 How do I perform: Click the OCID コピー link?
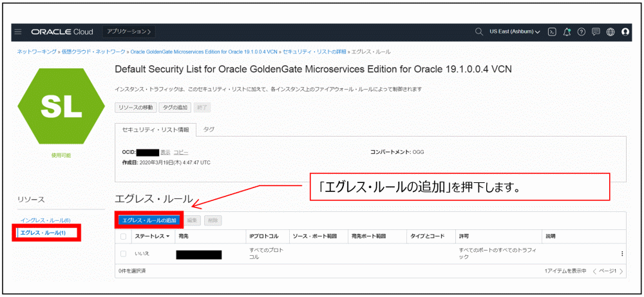[x=181, y=153]
